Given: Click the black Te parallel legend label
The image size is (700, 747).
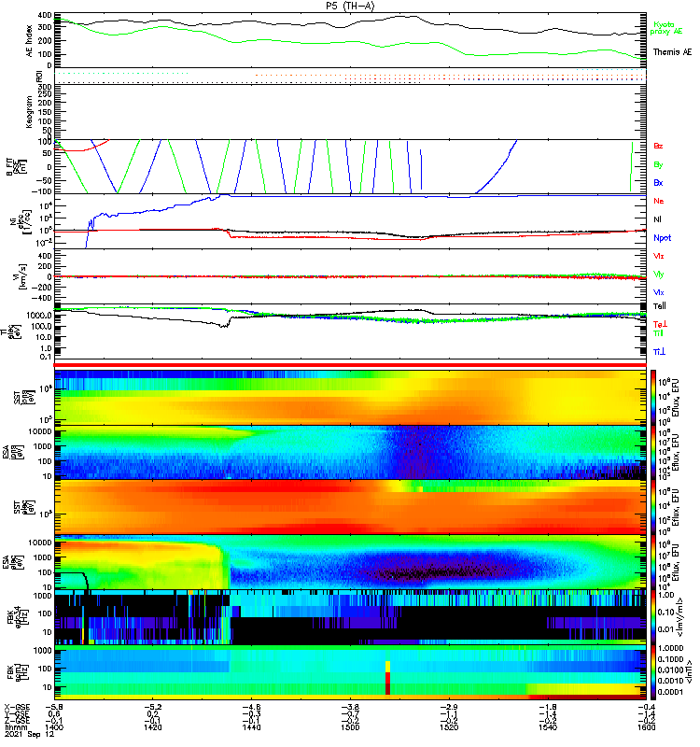Looking at the screenshot, I should [x=660, y=306].
